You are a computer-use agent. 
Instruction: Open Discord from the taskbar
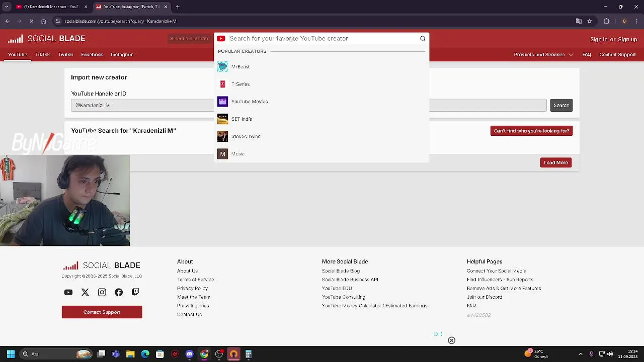189,354
